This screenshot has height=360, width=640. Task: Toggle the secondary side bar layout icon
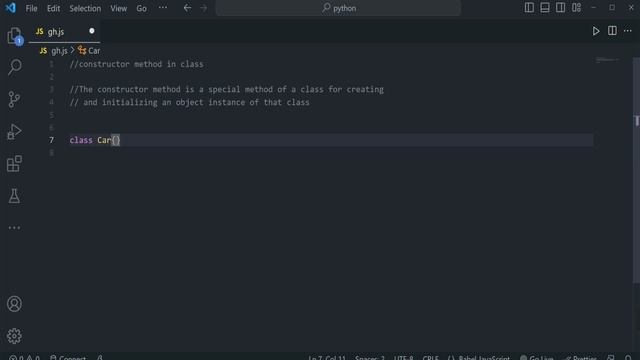560,8
